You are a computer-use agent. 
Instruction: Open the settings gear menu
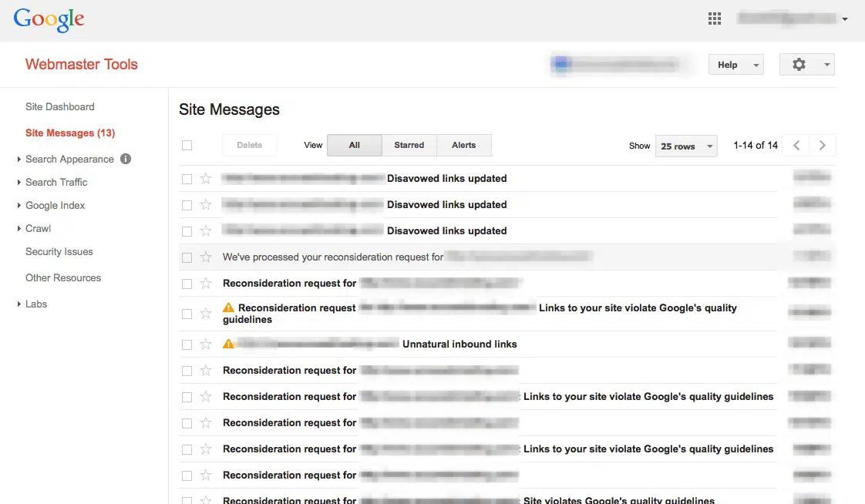point(806,65)
